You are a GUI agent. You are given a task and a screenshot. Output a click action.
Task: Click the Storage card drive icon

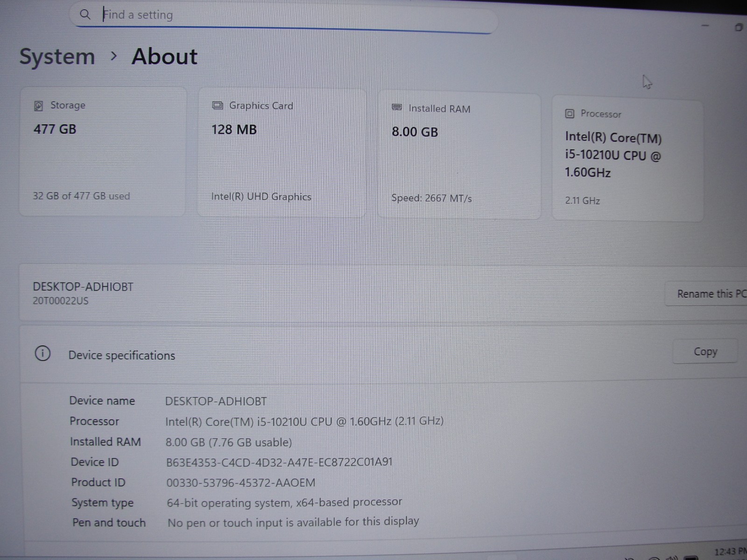click(38, 106)
